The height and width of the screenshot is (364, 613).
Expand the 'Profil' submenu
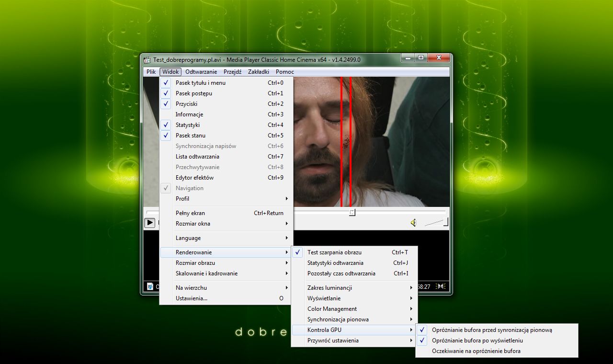point(225,199)
